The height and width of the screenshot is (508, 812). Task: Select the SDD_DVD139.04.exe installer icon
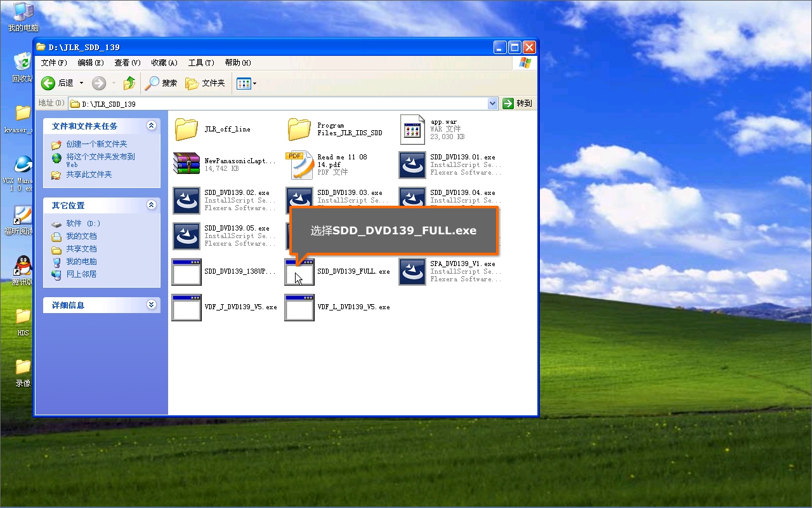[412, 196]
